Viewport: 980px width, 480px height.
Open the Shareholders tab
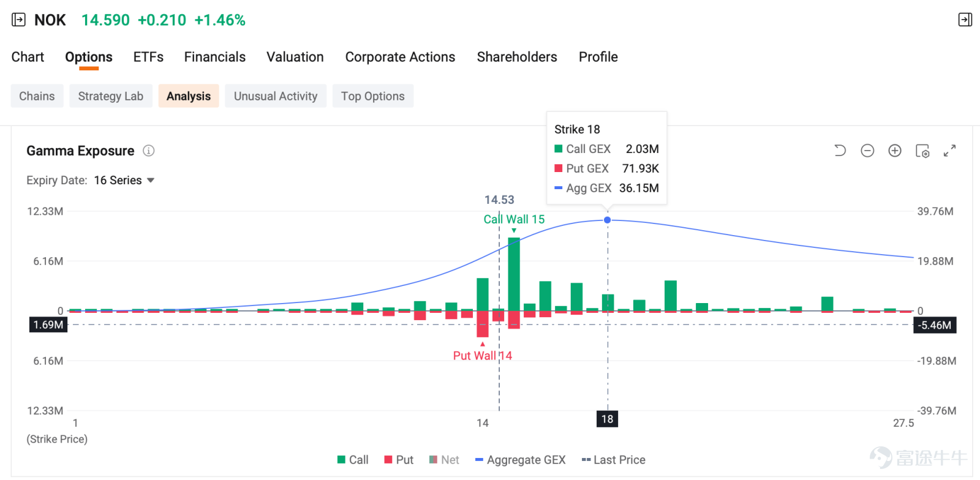click(x=517, y=57)
